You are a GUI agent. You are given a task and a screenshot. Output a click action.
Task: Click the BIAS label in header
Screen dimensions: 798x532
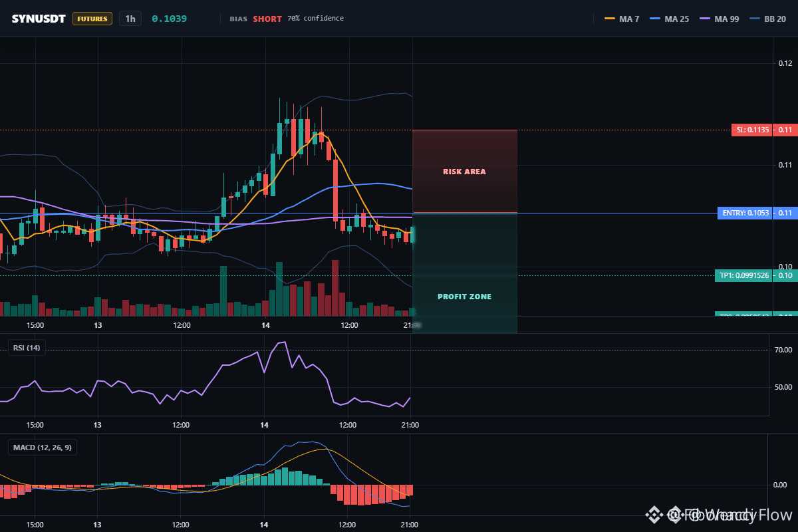[238, 19]
